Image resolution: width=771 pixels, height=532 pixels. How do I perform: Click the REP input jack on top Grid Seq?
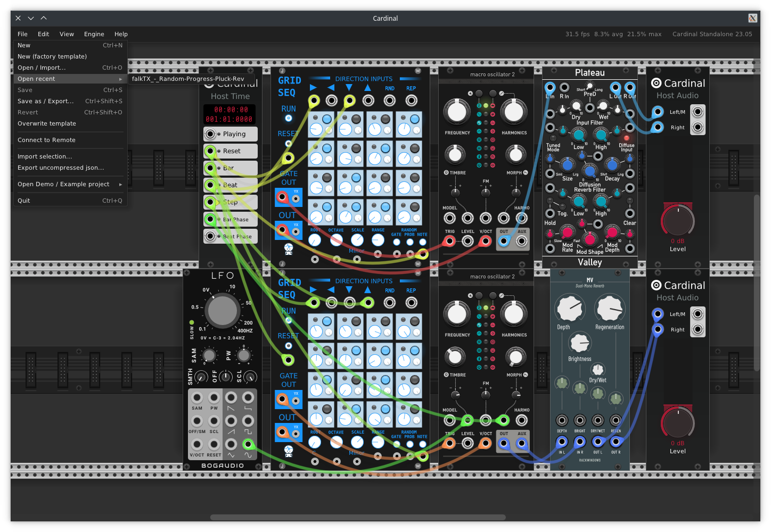click(x=411, y=100)
